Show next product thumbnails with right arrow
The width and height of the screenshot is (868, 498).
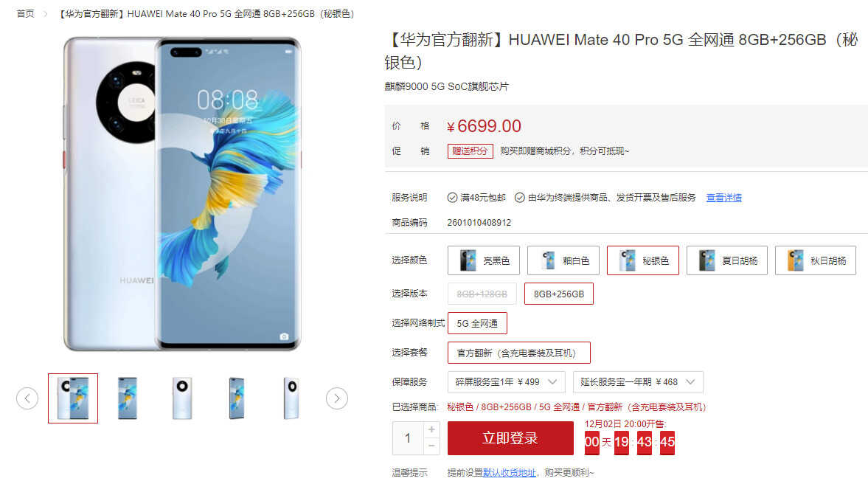[x=336, y=398]
